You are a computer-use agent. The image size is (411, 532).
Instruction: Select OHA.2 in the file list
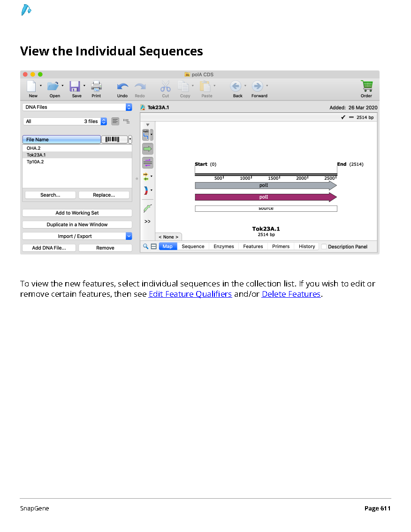pos(77,148)
